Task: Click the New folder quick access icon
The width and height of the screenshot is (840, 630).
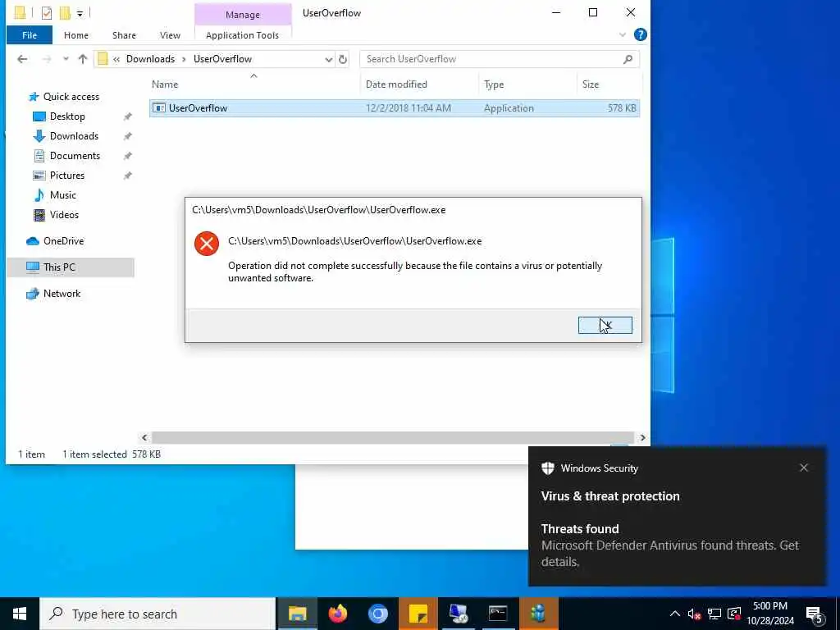Action: (x=65, y=12)
